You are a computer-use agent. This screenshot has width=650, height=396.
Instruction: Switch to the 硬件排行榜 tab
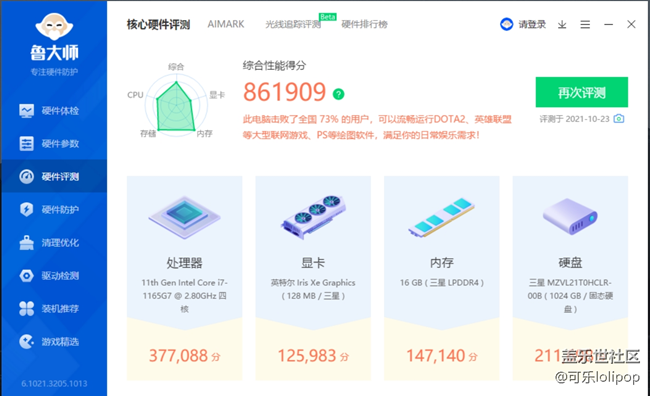364,25
